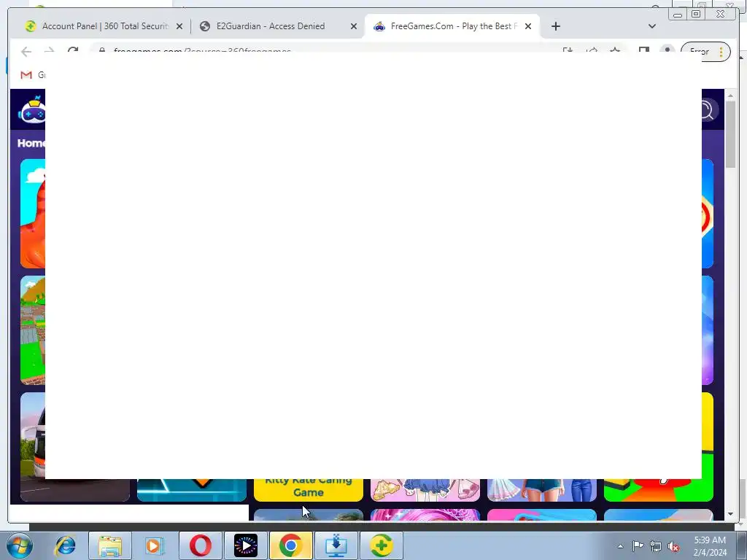The height and width of the screenshot is (560, 747).
Task: Close the Account Panel tab
Action: coord(179,27)
